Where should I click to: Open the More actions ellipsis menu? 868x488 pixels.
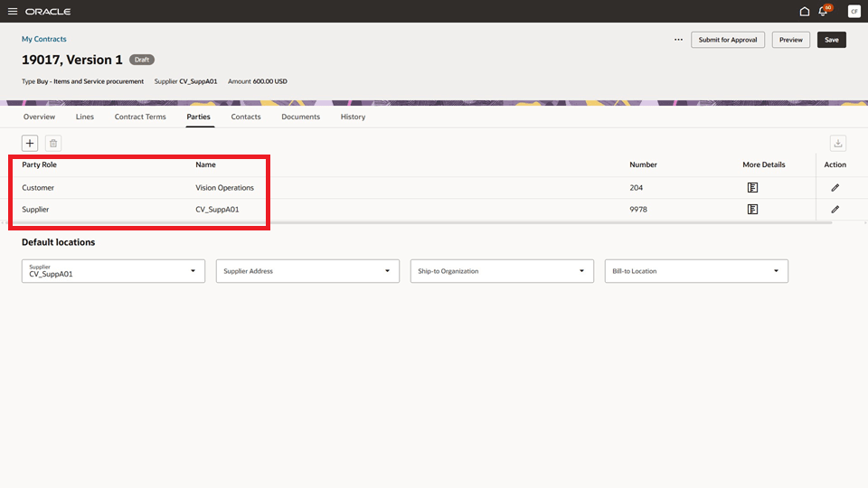678,40
